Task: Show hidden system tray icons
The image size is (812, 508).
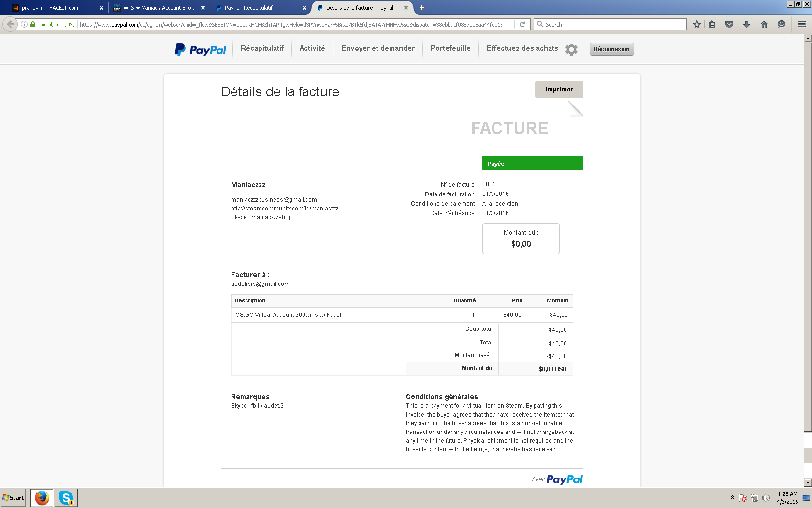Action: [x=732, y=497]
